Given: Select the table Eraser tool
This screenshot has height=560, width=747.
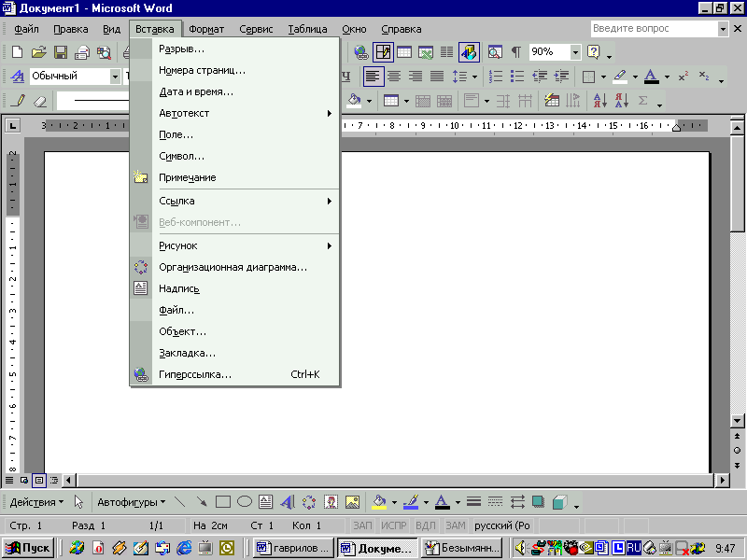Looking at the screenshot, I should [x=40, y=101].
